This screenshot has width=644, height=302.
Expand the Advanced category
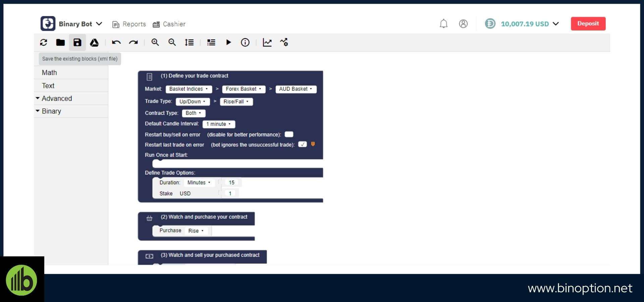tap(56, 99)
